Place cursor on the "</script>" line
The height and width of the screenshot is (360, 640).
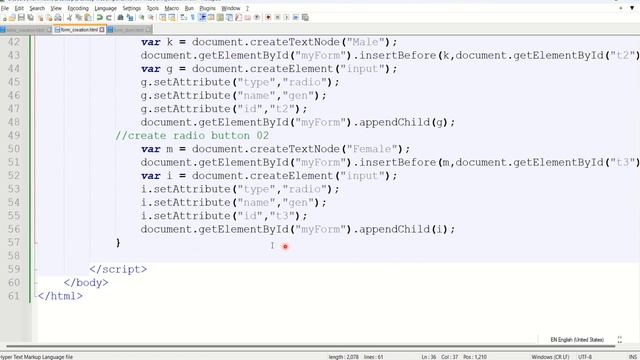(118, 269)
